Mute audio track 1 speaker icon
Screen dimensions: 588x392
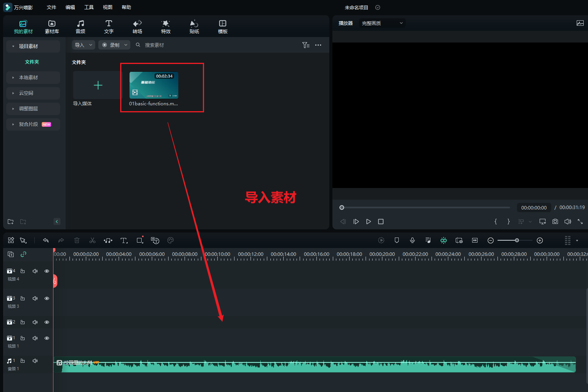[x=35, y=361]
